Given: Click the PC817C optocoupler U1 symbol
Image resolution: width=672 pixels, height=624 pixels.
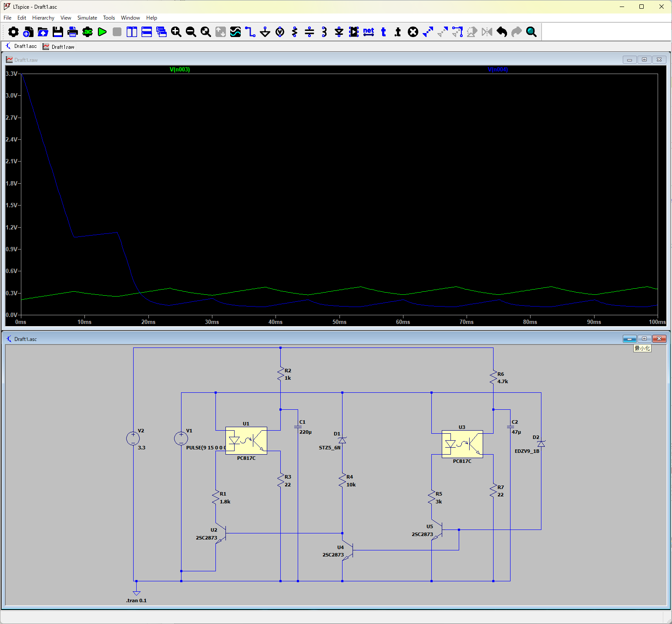Looking at the screenshot, I should 246,441.
